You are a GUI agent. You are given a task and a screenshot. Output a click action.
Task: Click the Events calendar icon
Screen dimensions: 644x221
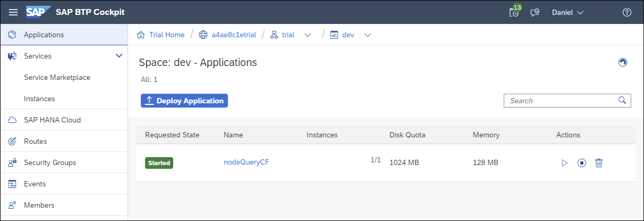coord(12,184)
